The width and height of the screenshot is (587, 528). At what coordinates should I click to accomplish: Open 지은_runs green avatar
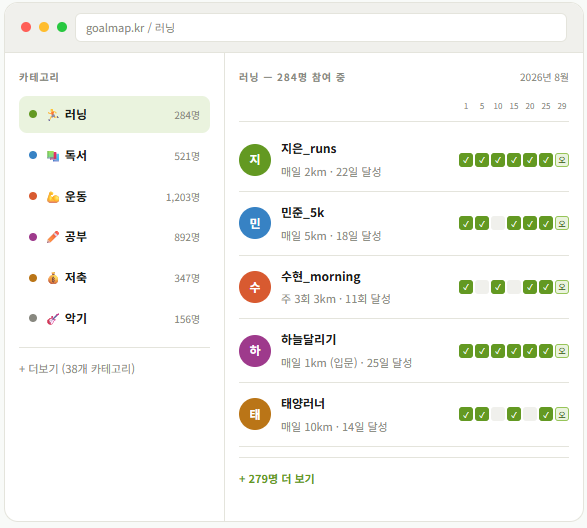click(255, 160)
